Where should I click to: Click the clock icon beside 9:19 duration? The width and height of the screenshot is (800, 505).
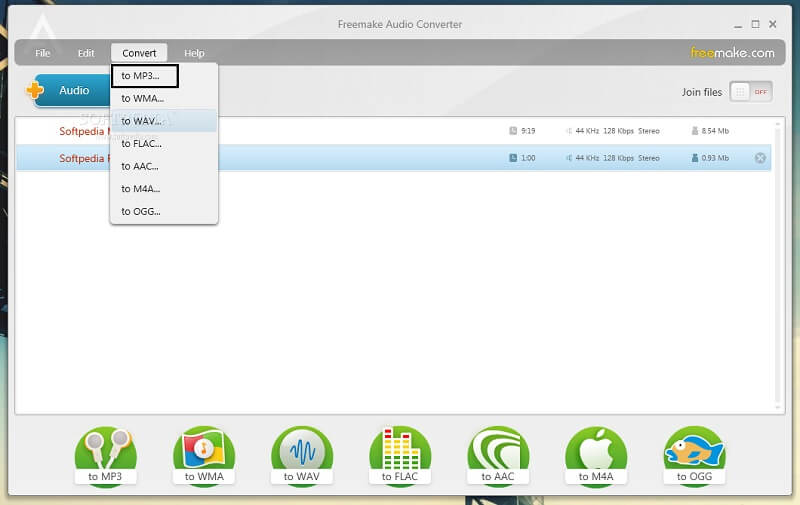tap(513, 131)
